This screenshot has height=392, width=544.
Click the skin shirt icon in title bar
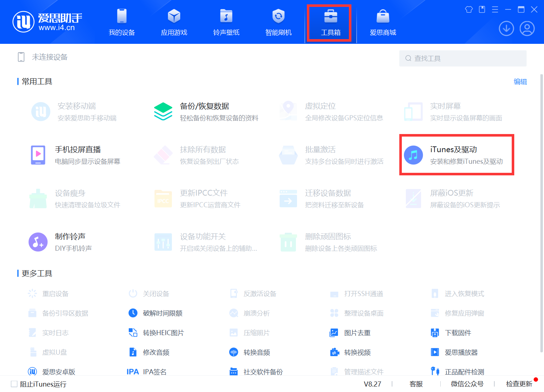pos(469,9)
